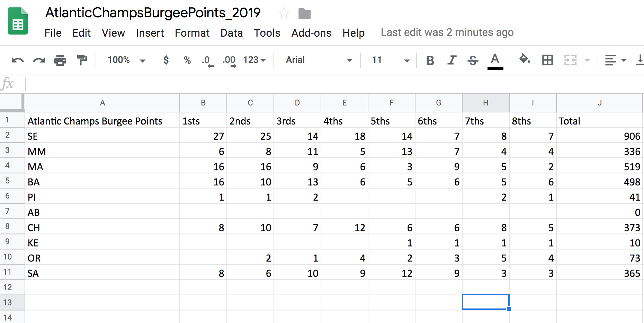The width and height of the screenshot is (644, 323).
Task: Open the 'Last edit was 2 minutes ago' link
Action: (447, 33)
